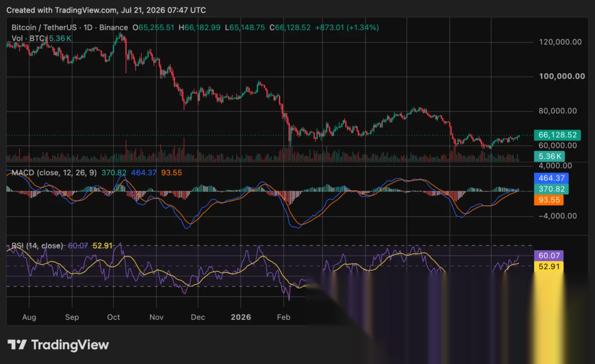Click the 60,000.00 price axis label

[558, 146]
